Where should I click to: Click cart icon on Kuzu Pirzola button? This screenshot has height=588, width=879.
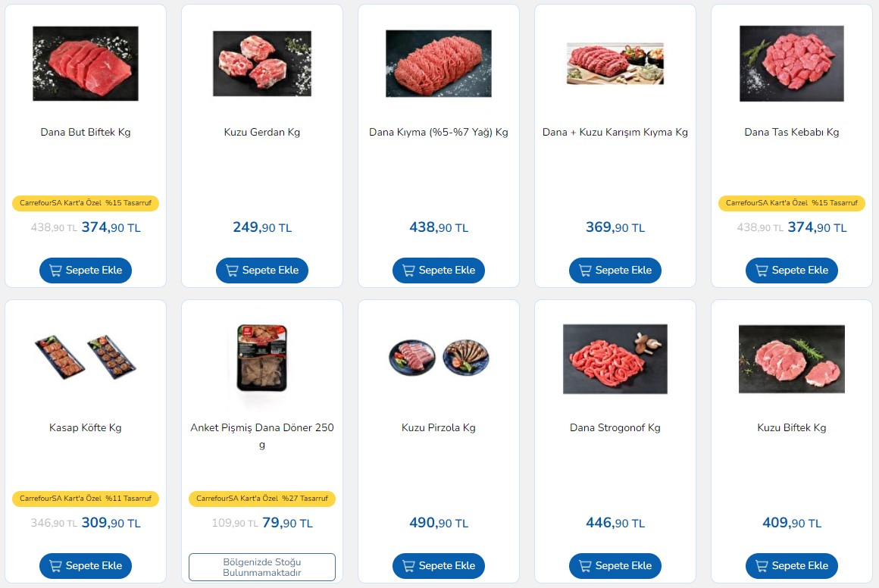(x=408, y=565)
